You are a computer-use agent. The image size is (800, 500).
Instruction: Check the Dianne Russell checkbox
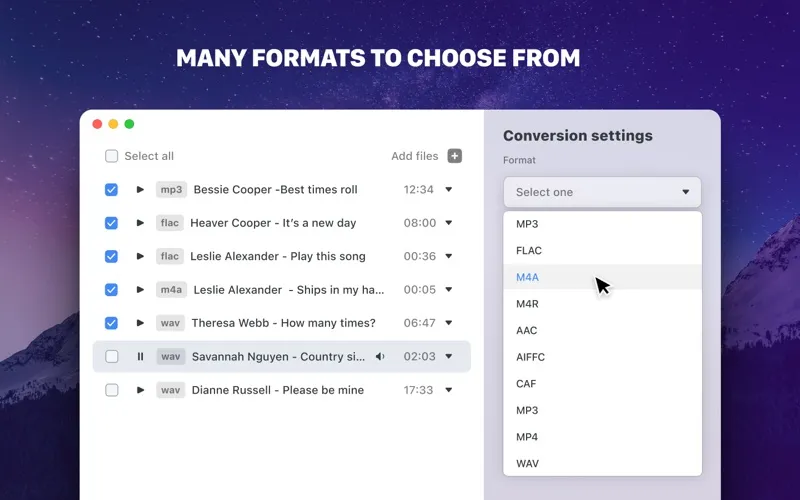111,390
